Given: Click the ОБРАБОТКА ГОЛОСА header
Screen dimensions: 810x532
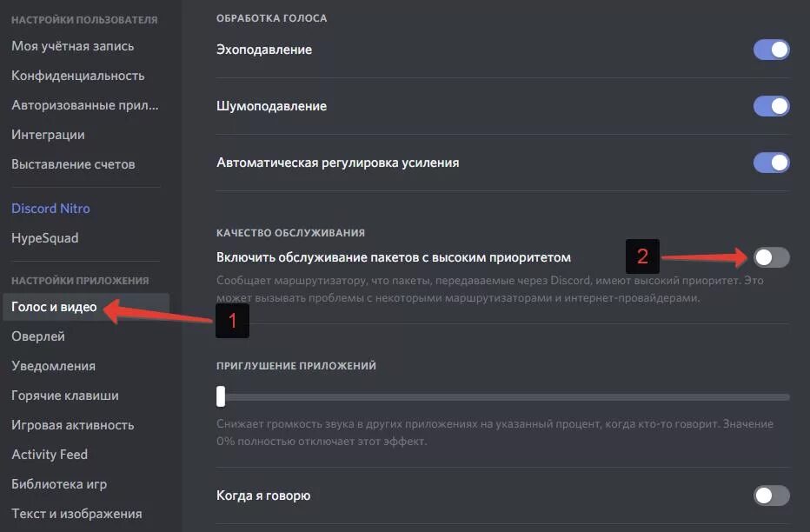Looking at the screenshot, I should [x=272, y=18].
